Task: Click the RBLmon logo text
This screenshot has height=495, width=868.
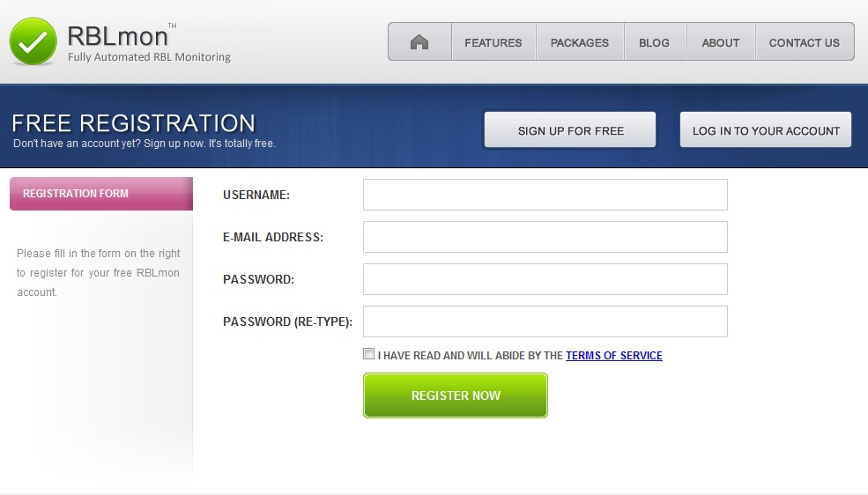Action: pyautogui.click(x=118, y=36)
